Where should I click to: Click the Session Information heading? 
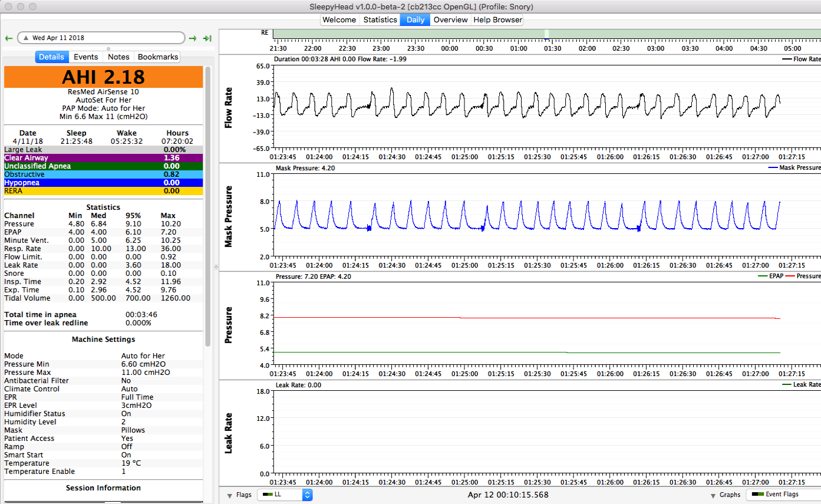coord(103,488)
